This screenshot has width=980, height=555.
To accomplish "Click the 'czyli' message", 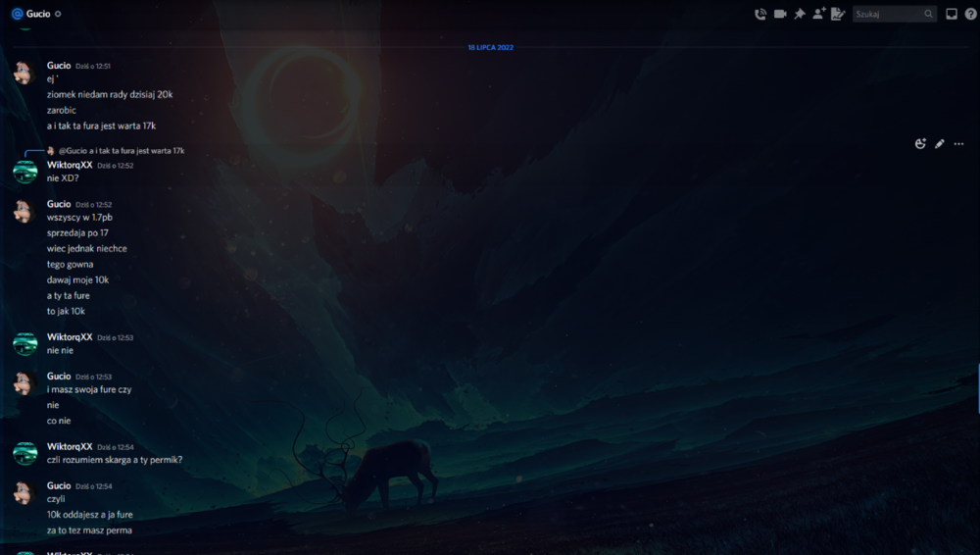I will [x=56, y=499].
